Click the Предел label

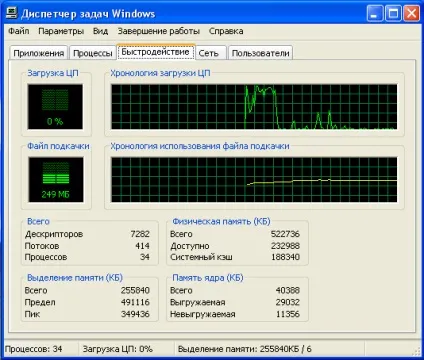tap(40, 302)
